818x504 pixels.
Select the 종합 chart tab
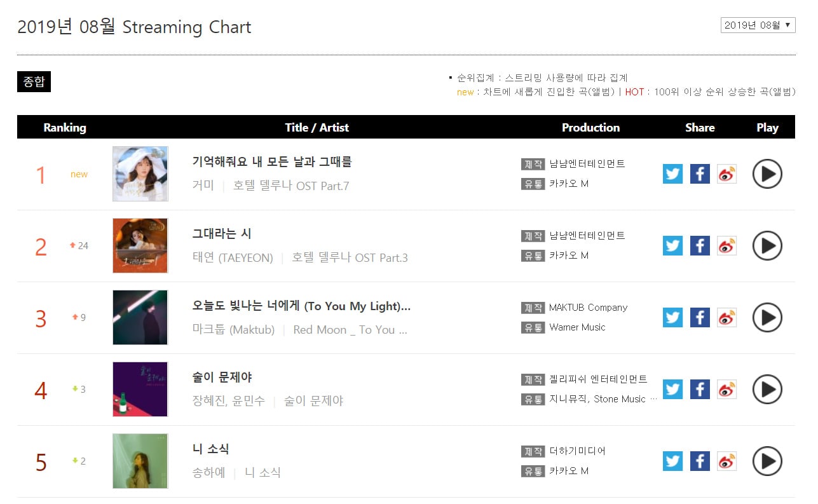point(34,81)
